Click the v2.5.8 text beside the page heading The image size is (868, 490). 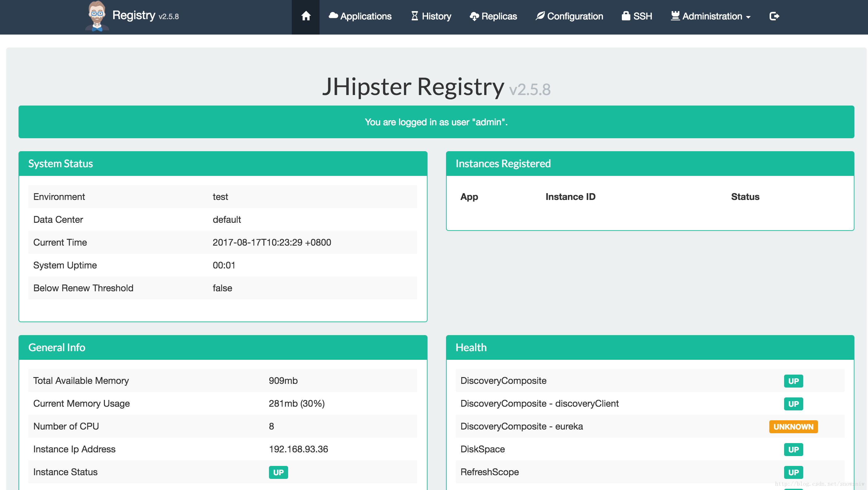point(530,90)
